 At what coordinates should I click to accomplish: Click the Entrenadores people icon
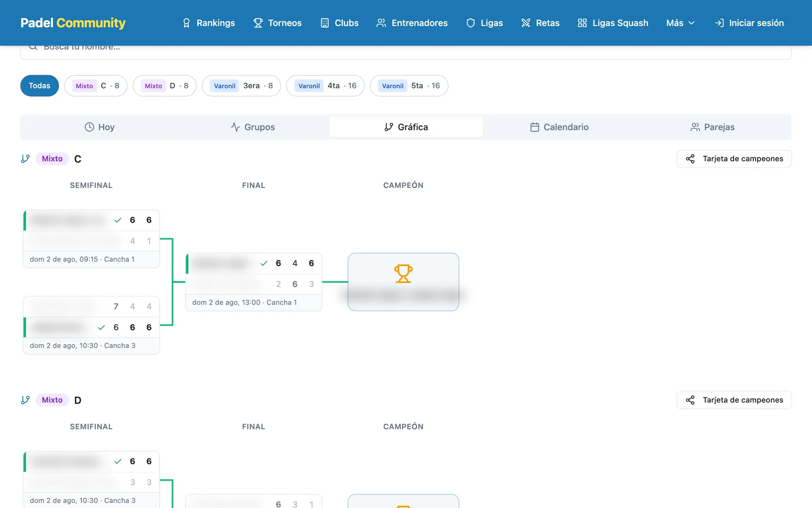(x=381, y=23)
